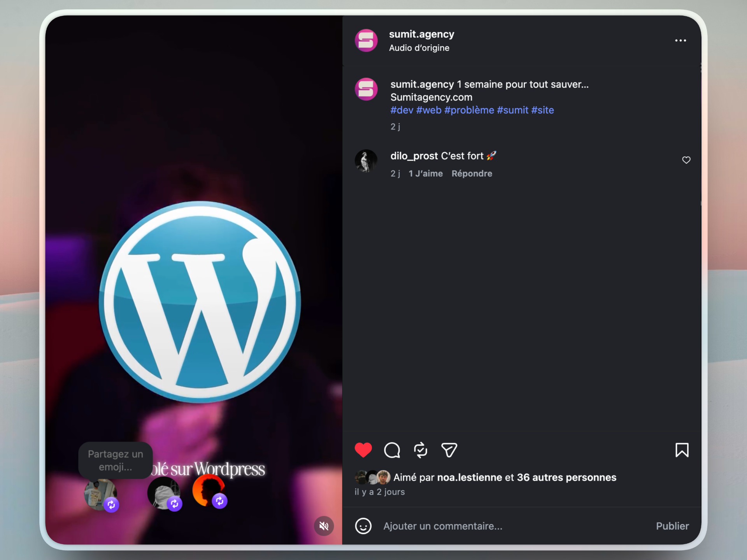Save the post with the bookmark icon
Image resolution: width=747 pixels, height=560 pixels.
click(x=682, y=450)
